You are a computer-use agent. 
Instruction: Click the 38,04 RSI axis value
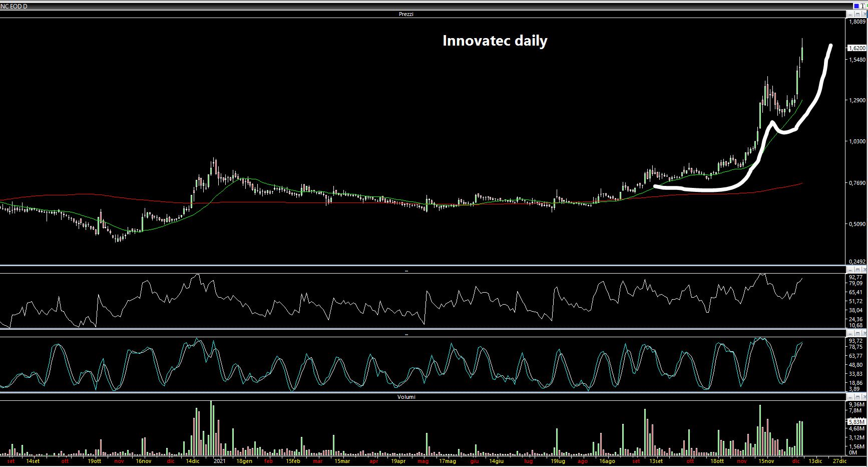click(855, 310)
